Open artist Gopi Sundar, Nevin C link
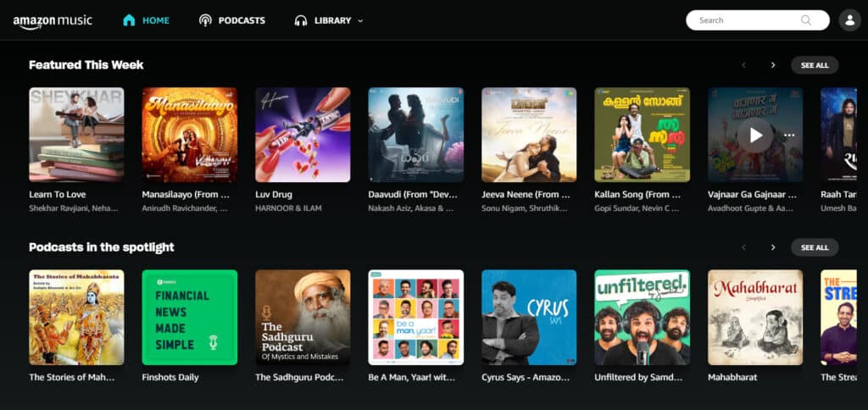 click(637, 208)
